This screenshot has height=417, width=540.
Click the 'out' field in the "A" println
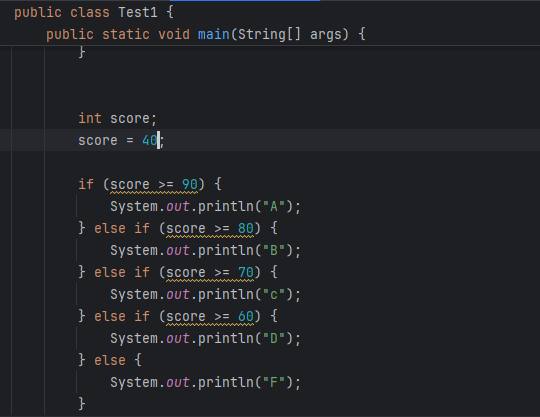pyautogui.click(x=178, y=207)
